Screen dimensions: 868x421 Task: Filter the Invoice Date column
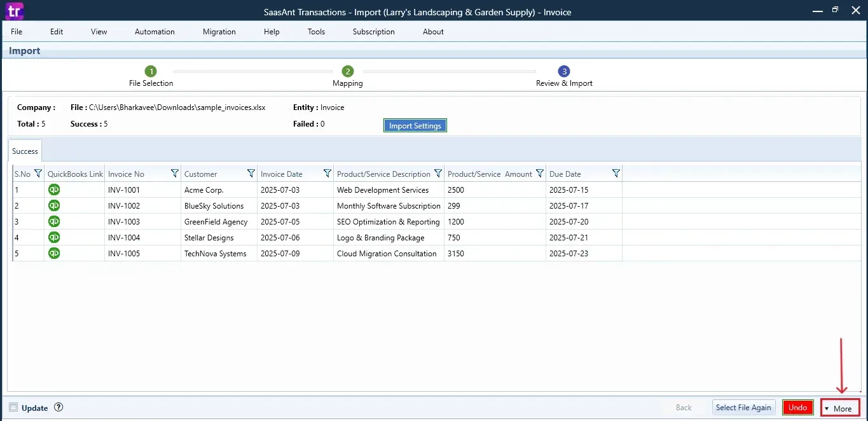tap(327, 174)
